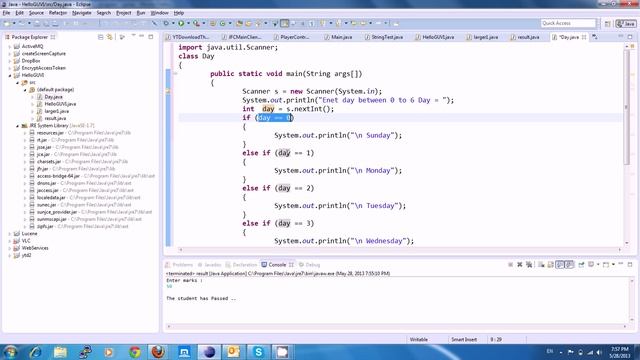This screenshot has width=640, height=360.
Task: Collapse All in Package Explorer toolbar
Action: point(100,37)
